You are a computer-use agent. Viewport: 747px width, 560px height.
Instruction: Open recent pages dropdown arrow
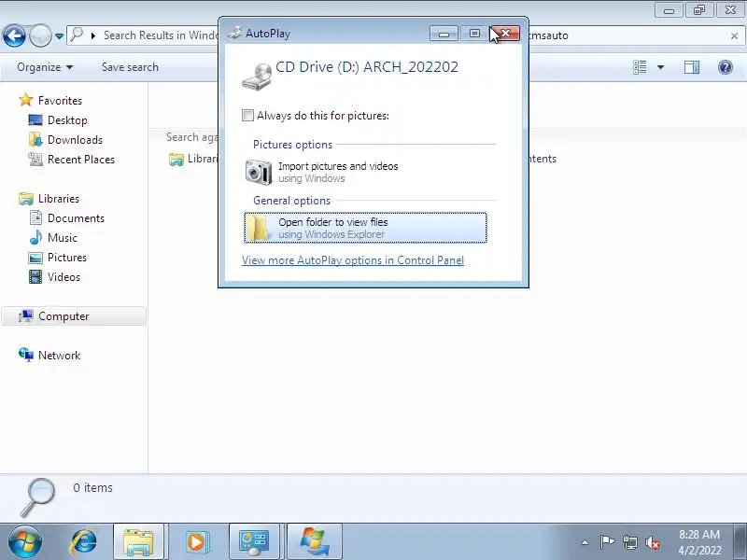tap(59, 35)
